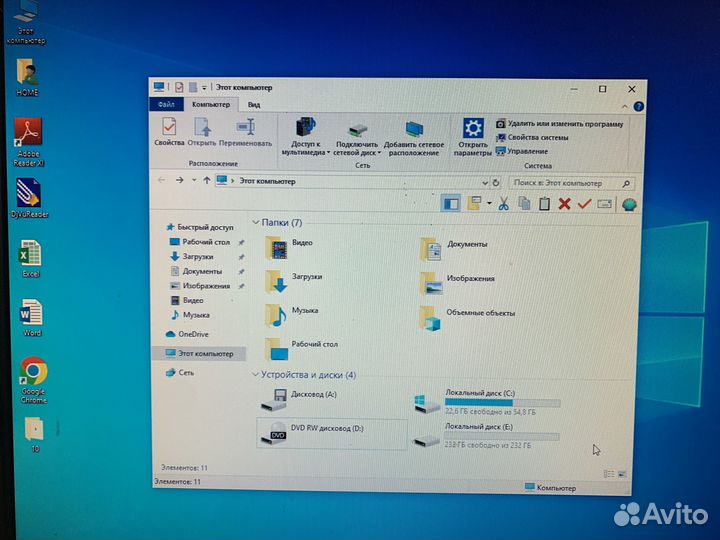Click the Поиск в: Этот компьютер search box

point(564,183)
